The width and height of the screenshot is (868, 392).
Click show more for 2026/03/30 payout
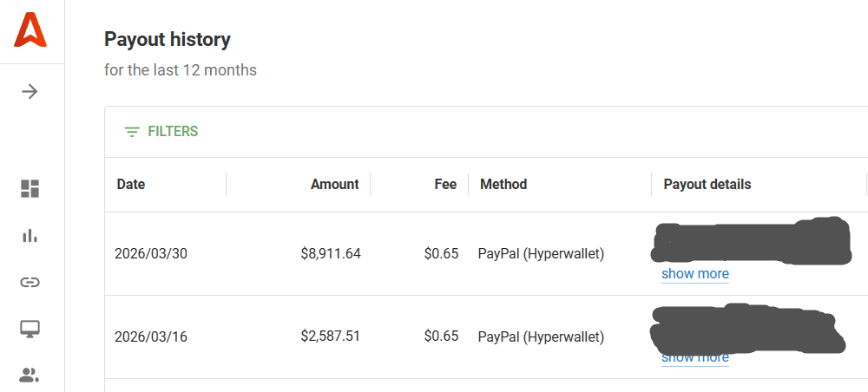(x=694, y=274)
